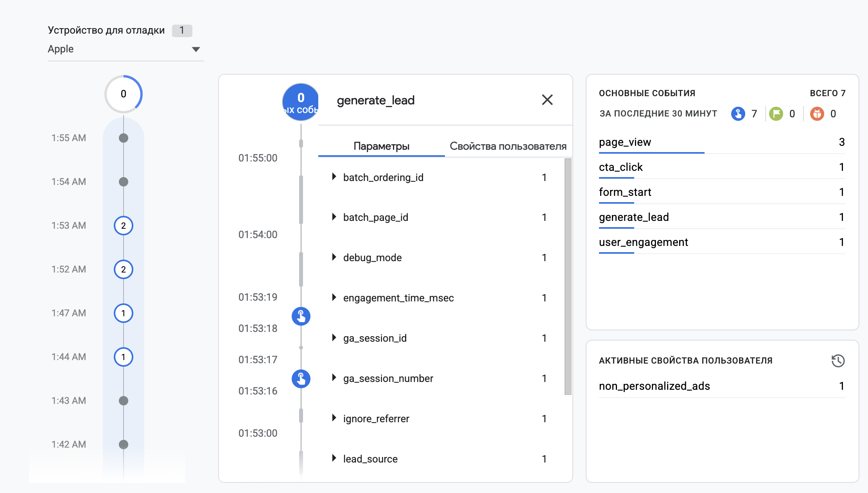Image resolution: width=868 pixels, height=493 pixels.
Task: Open the user_engagement event in top events
Action: [x=722, y=242]
